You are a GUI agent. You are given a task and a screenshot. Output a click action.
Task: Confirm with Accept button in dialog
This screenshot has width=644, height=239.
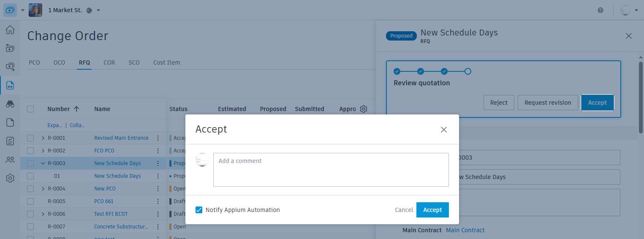point(432,210)
